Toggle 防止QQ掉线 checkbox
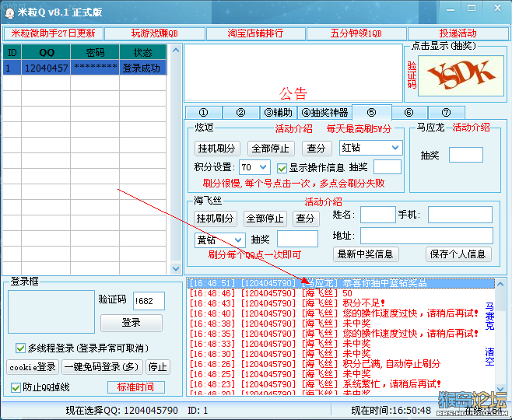This screenshot has width=512, height=420. coord(16,387)
